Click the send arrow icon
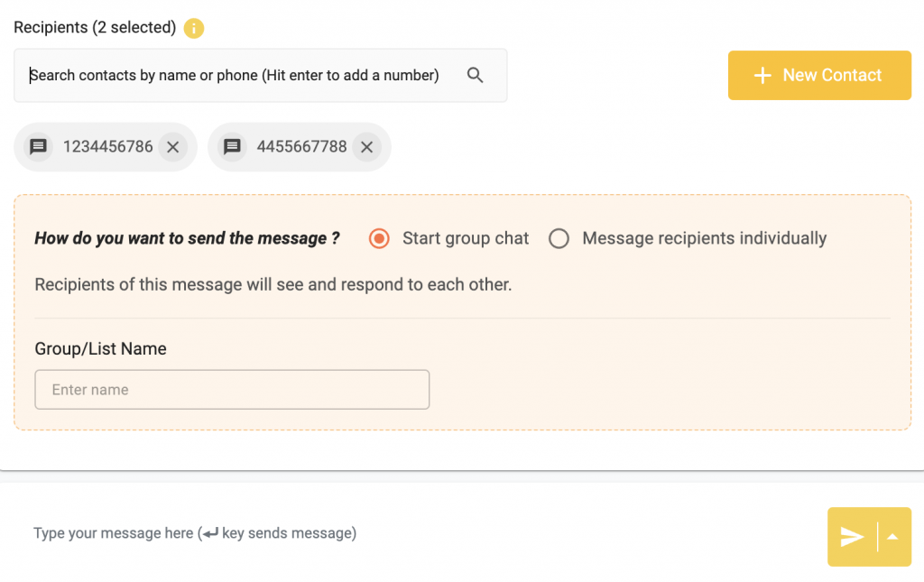The height and width of the screenshot is (582, 924). 852,537
